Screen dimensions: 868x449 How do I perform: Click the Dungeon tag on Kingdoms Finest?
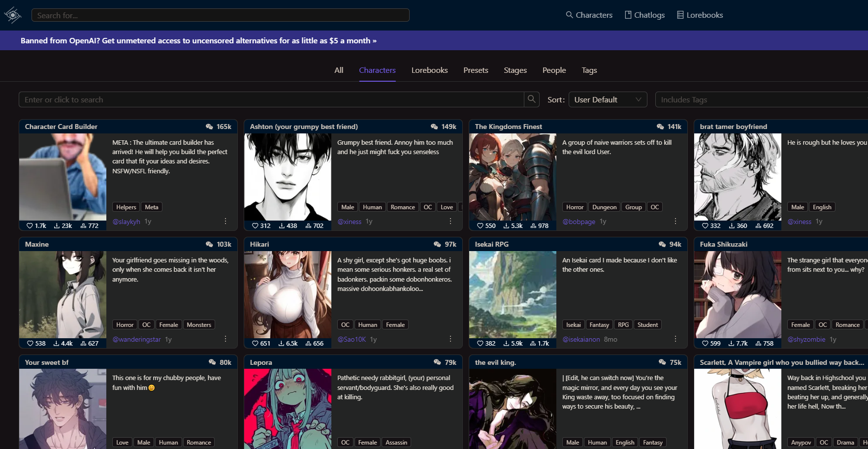click(604, 207)
